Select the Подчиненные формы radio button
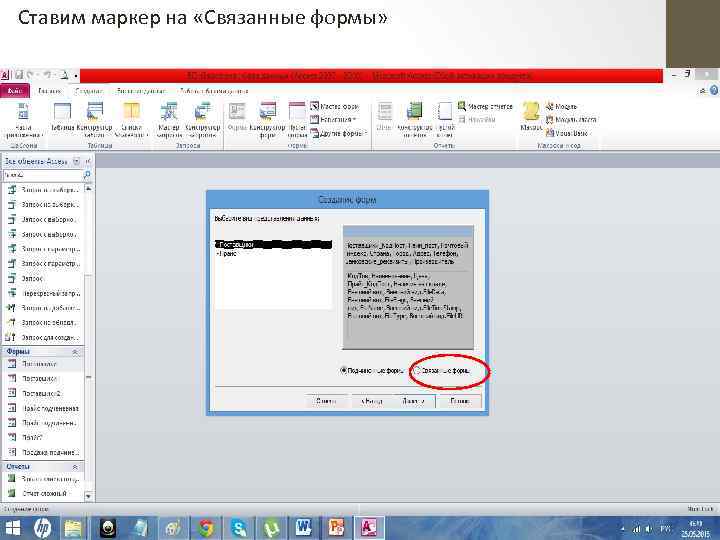 click(x=343, y=370)
